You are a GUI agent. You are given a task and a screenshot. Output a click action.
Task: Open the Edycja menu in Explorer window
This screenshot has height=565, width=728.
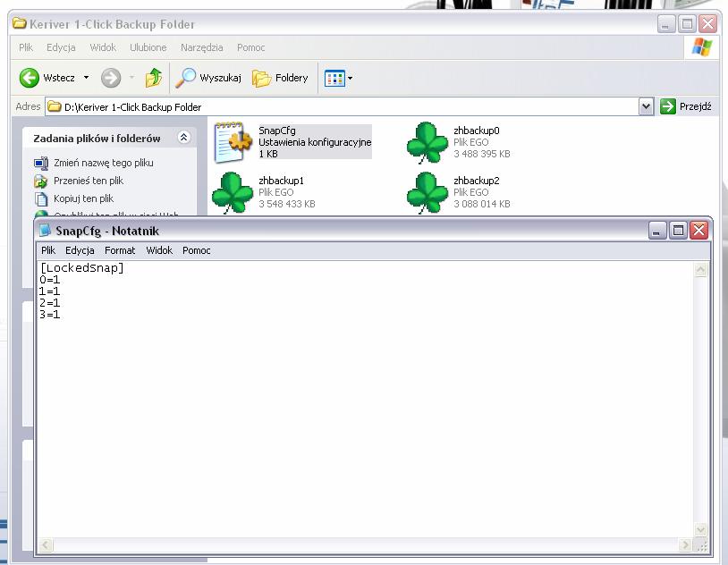(61, 47)
